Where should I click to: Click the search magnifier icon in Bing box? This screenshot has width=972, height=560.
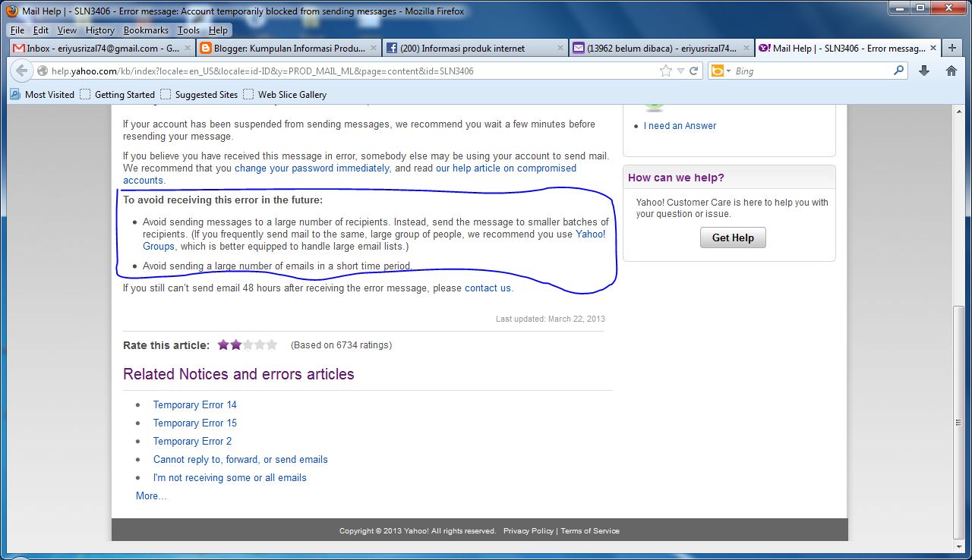coord(899,71)
